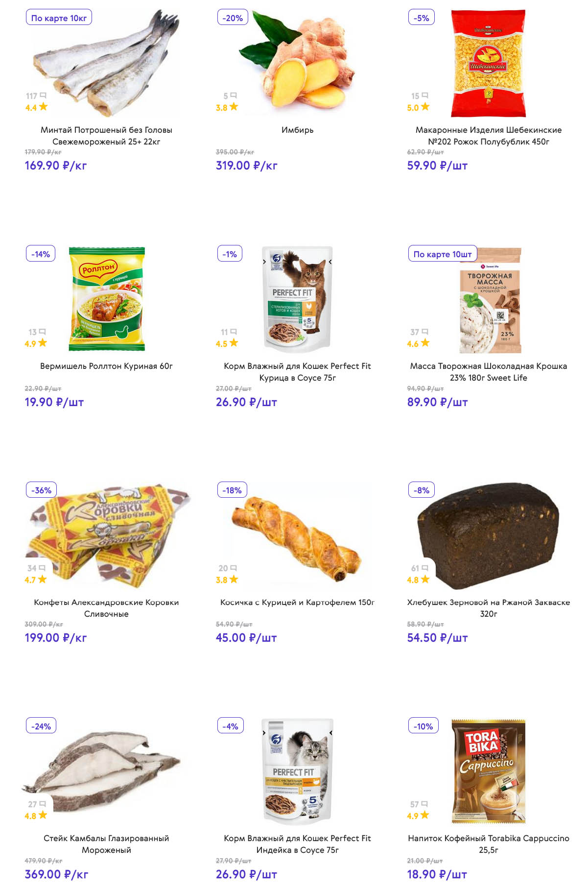Open the Имбирь product image
The height and width of the screenshot is (895, 588).
pyautogui.click(x=297, y=64)
